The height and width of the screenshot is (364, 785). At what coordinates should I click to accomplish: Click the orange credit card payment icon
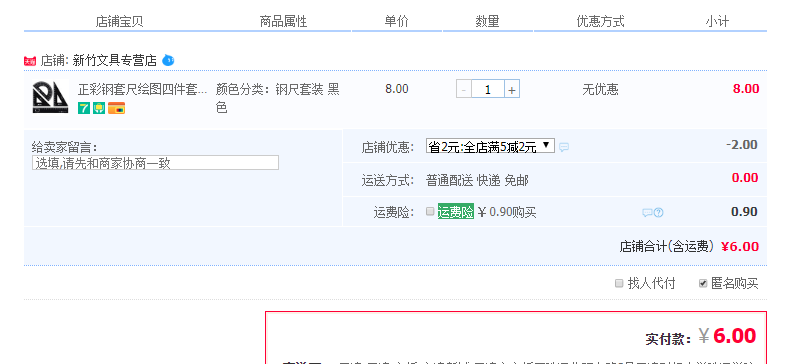click(x=116, y=108)
